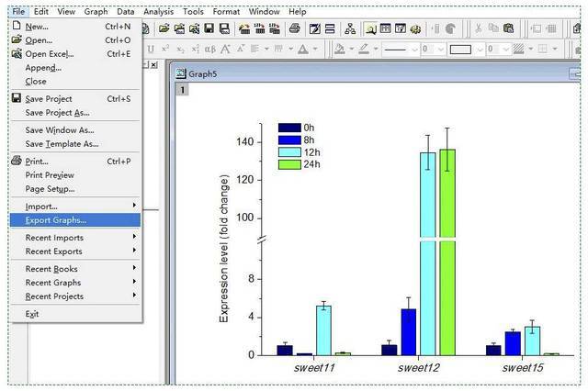Open the Help menu
This screenshot has width=588, height=391.
(x=298, y=12)
